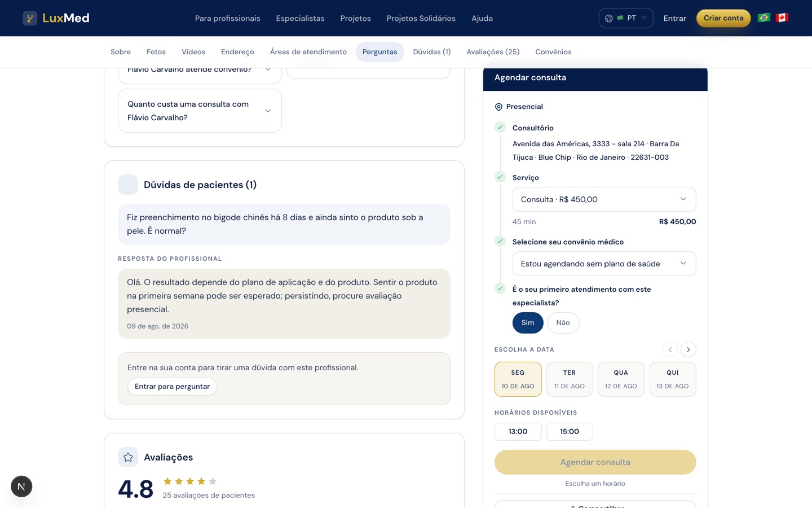Click the LuxMed brand name
The height and width of the screenshot is (508, 812).
pos(65,18)
